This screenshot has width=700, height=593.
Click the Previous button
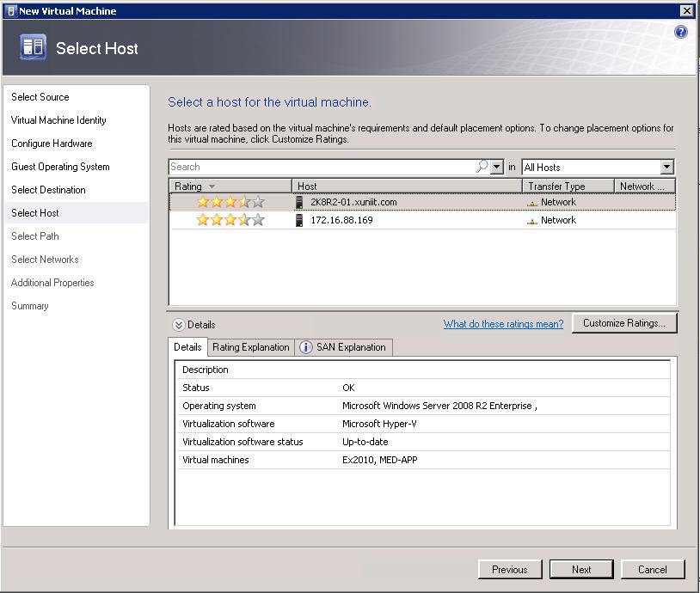click(x=510, y=569)
